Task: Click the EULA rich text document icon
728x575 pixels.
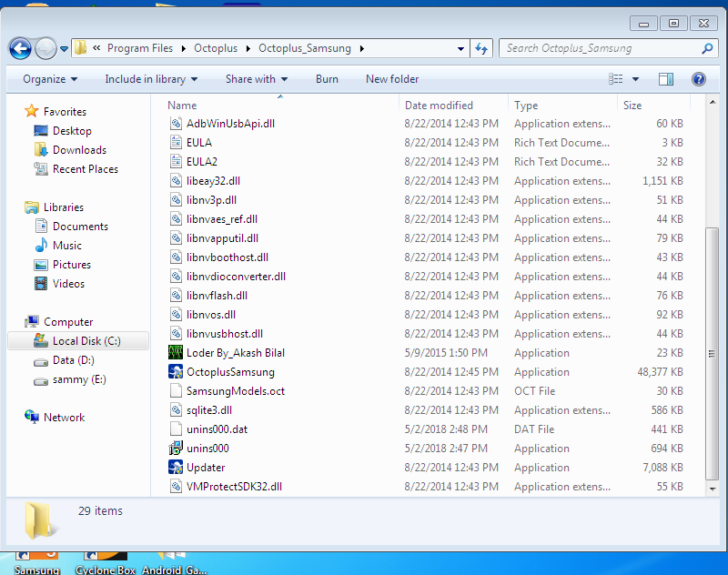Action: pyautogui.click(x=176, y=143)
